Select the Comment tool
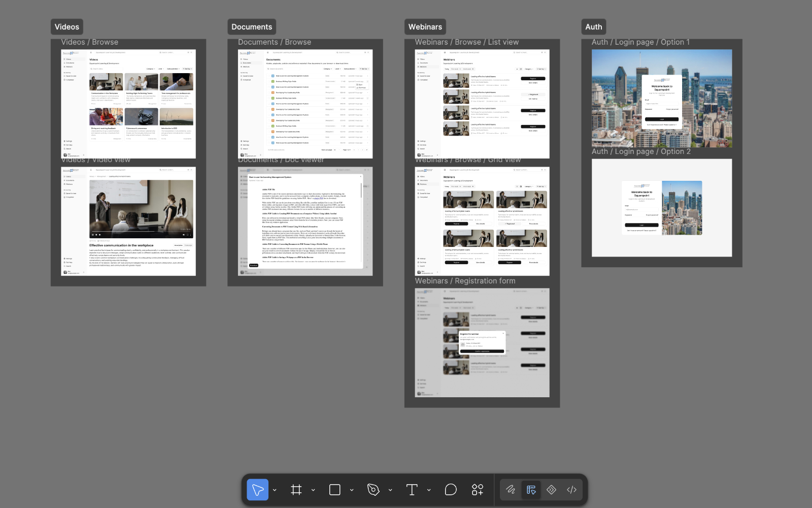The image size is (812, 508). (x=451, y=490)
